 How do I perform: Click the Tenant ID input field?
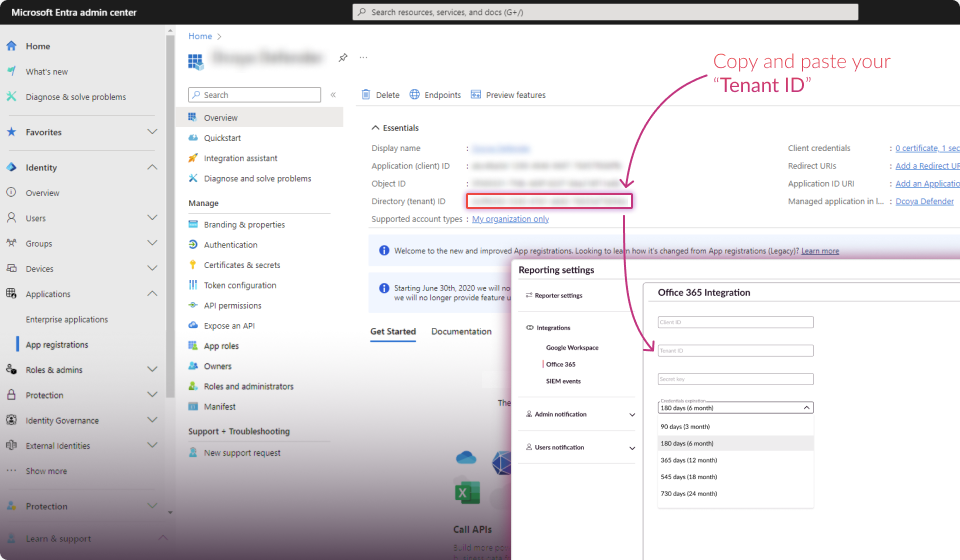[735, 351]
